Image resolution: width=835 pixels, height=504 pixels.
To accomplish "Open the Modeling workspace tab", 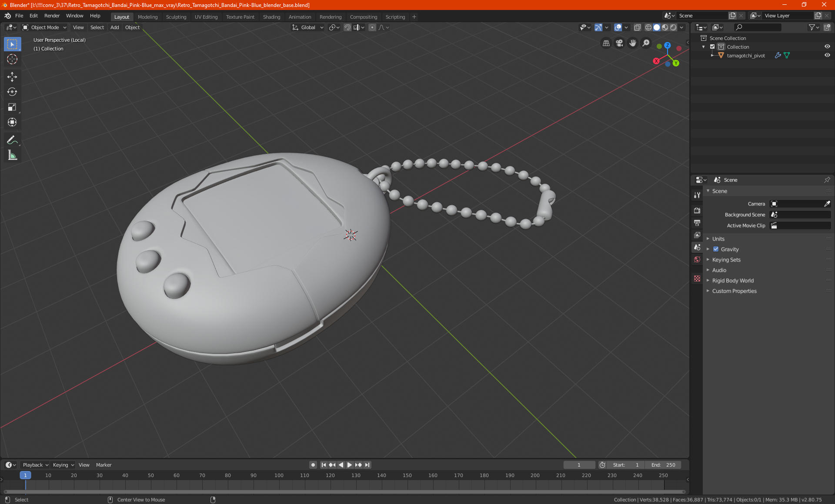I will [x=148, y=16].
